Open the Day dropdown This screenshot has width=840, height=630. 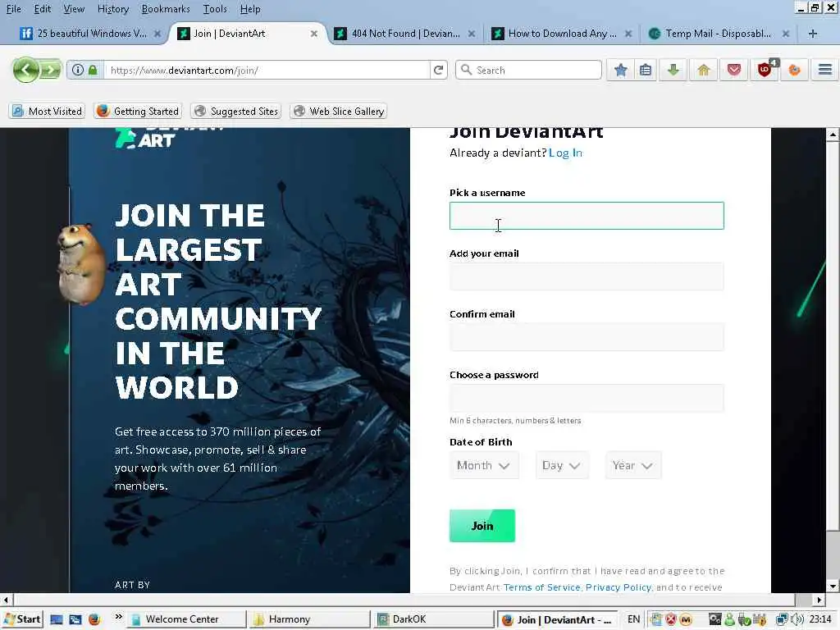[561, 465]
